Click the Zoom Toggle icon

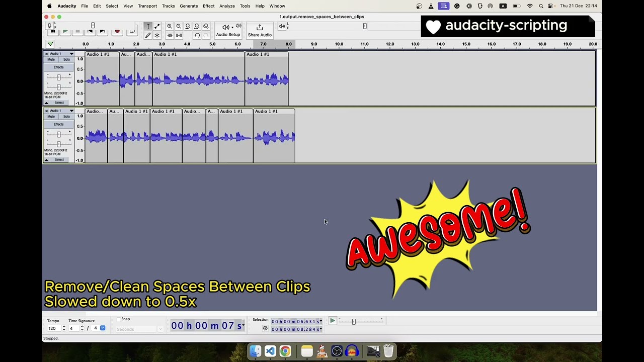[206, 26]
